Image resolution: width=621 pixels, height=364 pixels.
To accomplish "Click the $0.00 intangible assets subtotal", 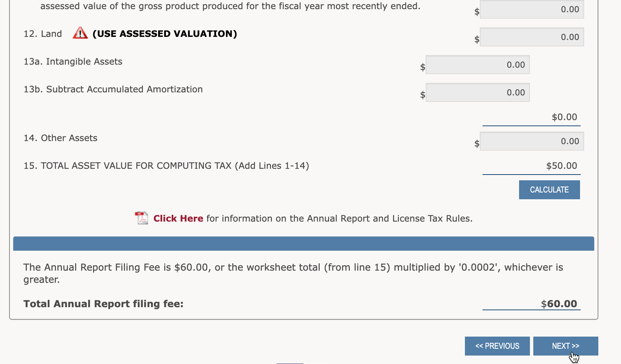I will [564, 117].
